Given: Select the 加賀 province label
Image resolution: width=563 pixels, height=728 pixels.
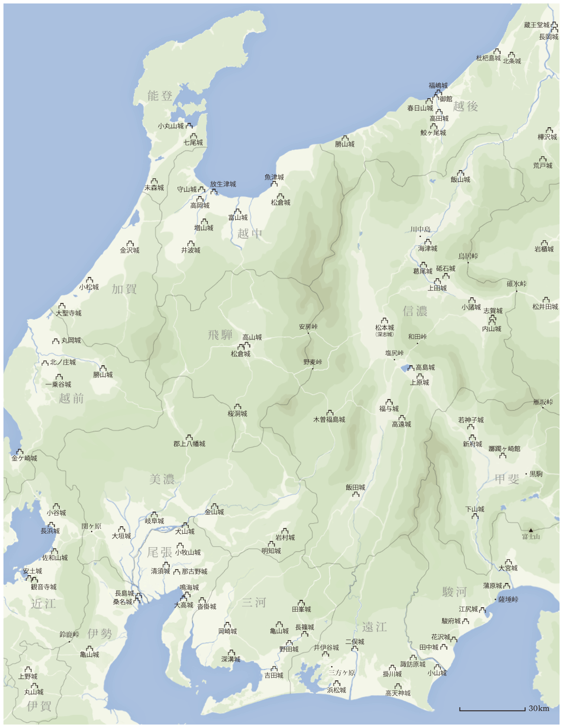Looking at the screenshot, I should [x=125, y=289].
